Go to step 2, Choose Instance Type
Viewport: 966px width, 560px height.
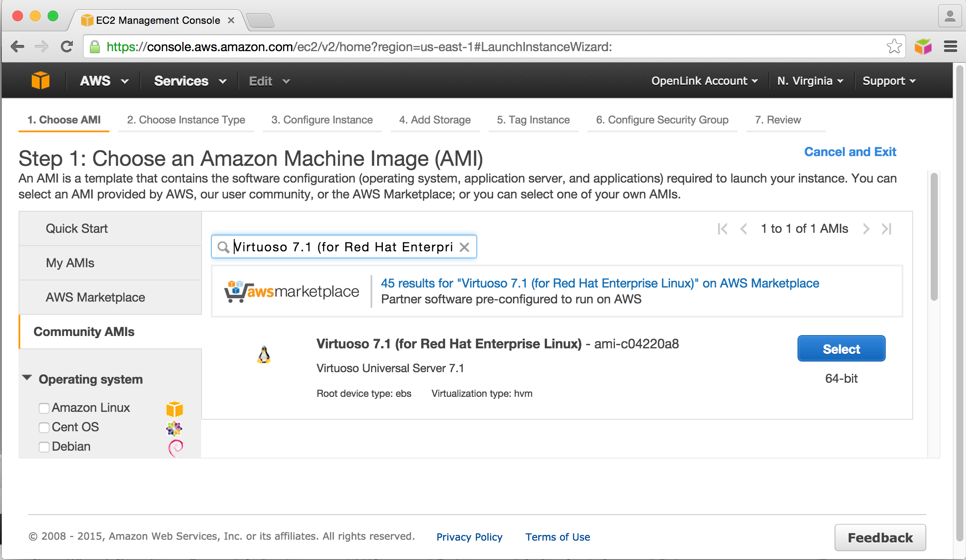point(186,120)
